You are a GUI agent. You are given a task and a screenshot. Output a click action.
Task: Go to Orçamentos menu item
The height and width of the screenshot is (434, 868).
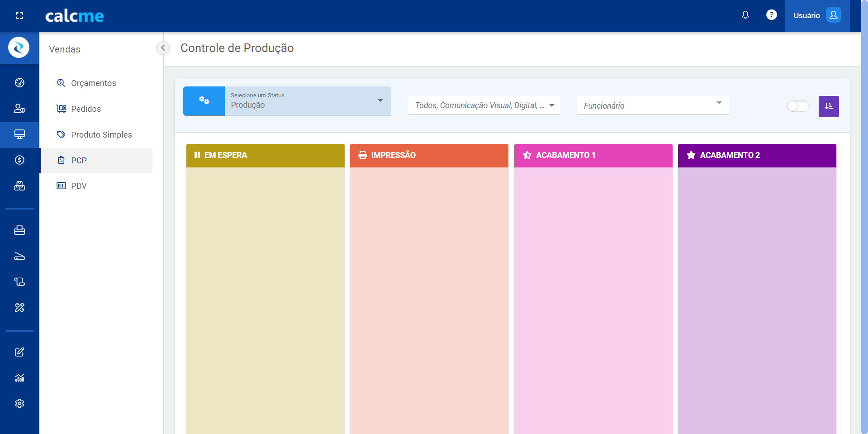tap(93, 83)
